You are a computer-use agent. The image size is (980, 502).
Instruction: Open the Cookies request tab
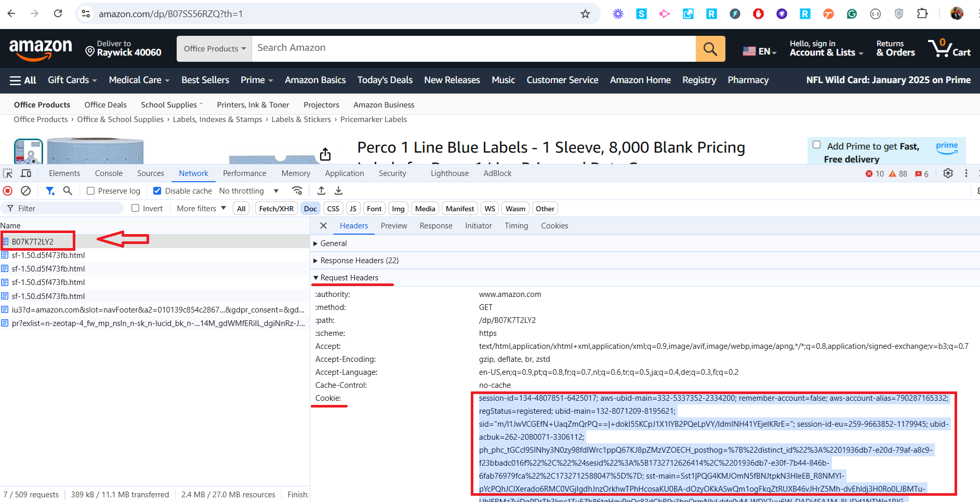[x=554, y=226]
